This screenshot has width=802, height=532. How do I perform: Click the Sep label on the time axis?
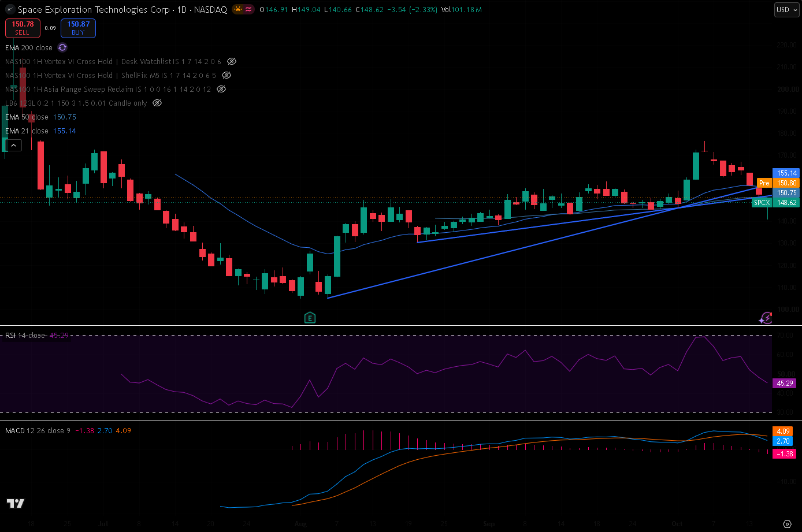coord(489,524)
